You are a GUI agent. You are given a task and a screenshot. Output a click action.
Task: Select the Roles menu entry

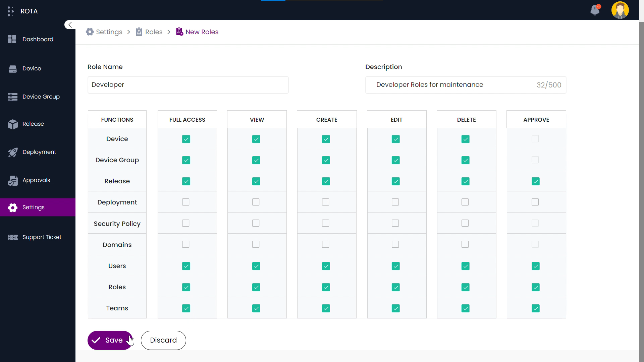[x=154, y=32]
